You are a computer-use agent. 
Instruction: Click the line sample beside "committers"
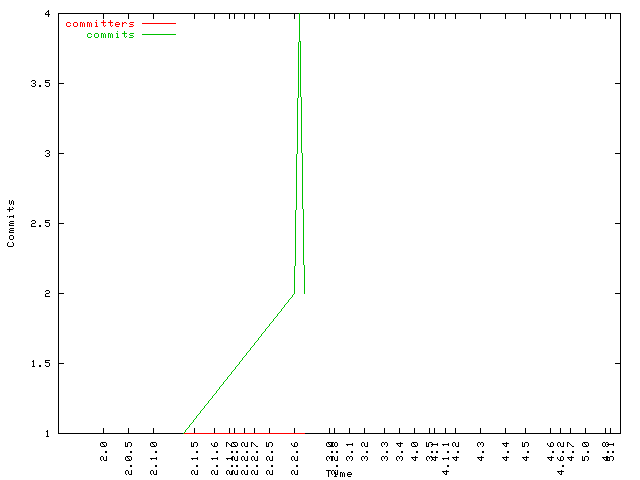[158, 23]
